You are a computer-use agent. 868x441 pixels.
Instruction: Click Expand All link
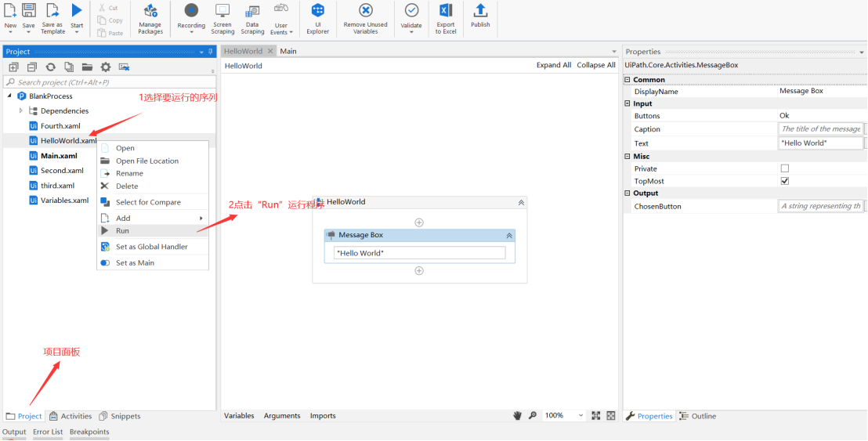point(554,65)
